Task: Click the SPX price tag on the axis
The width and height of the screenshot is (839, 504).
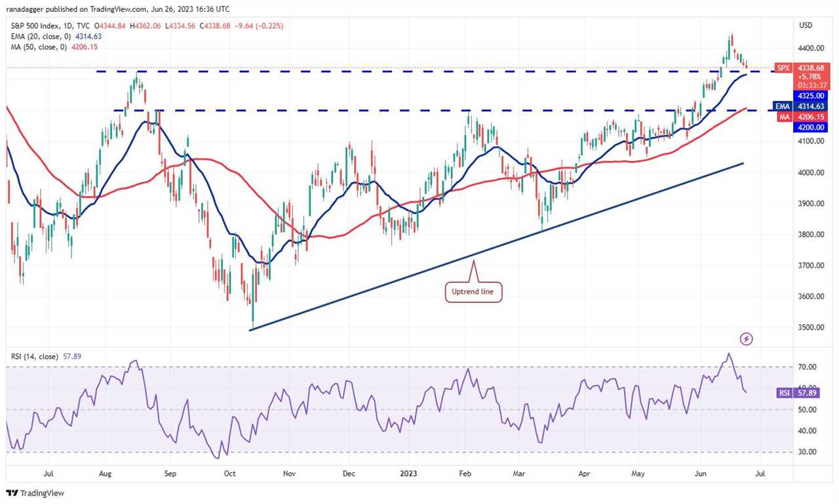Action: (x=783, y=68)
